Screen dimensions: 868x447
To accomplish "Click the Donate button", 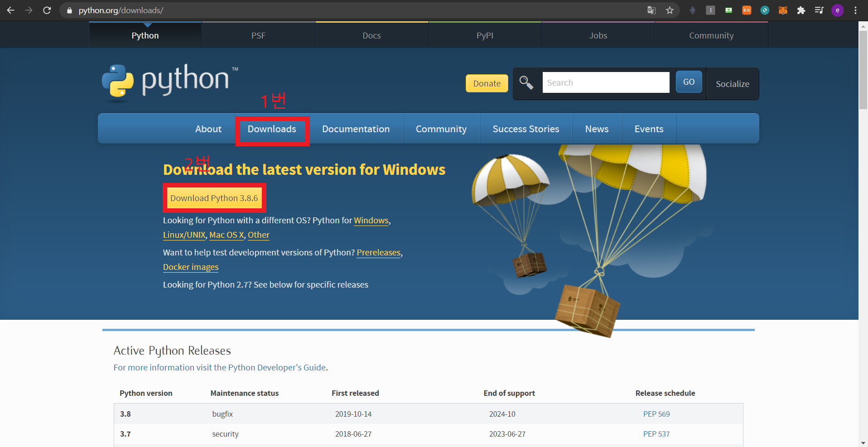I will pos(487,83).
